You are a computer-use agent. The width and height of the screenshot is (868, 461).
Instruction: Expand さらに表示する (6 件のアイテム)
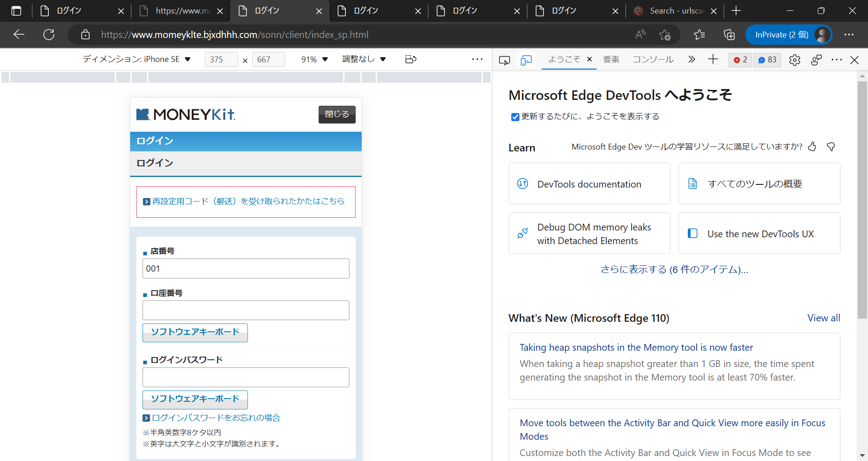click(674, 269)
